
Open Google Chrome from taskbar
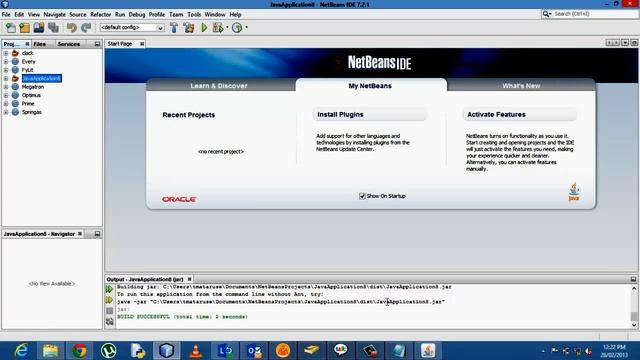pyautogui.click(x=80, y=351)
